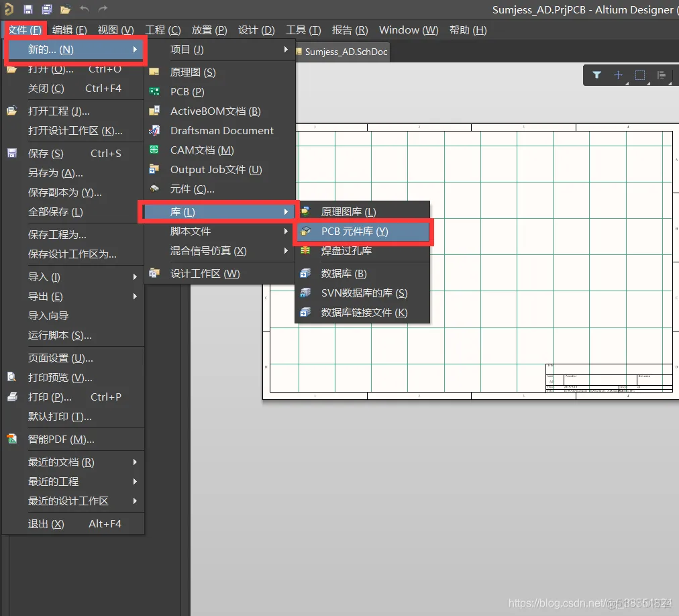The image size is (679, 616).
Task: Expand the 混合信号仿真 (X) submenu arrow
Action: point(286,250)
